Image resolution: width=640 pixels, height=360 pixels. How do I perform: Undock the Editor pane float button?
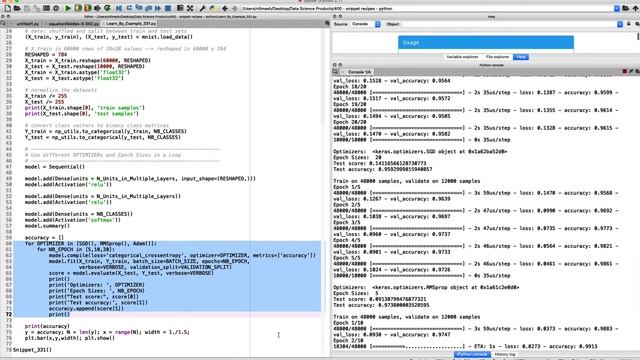click(8, 16)
